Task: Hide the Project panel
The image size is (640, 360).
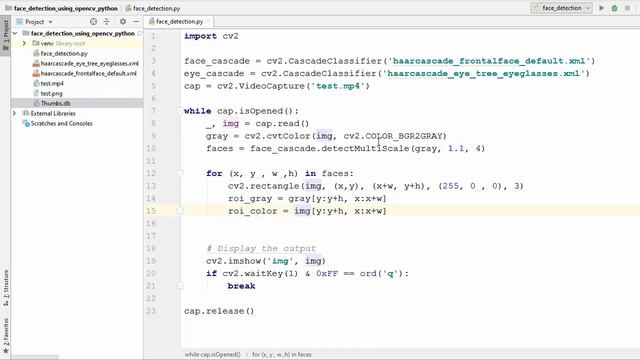Action: pos(136,22)
